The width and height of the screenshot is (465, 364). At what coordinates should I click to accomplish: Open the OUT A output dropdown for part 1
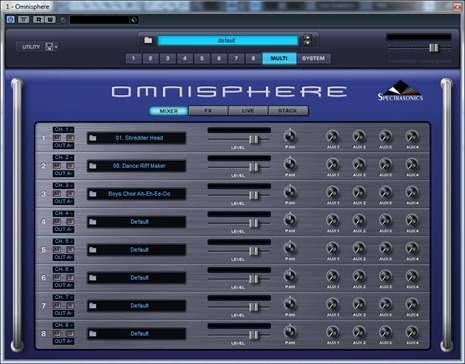point(63,146)
